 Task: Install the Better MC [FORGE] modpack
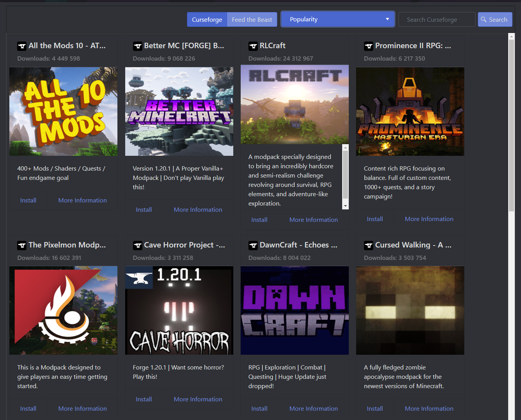click(144, 210)
